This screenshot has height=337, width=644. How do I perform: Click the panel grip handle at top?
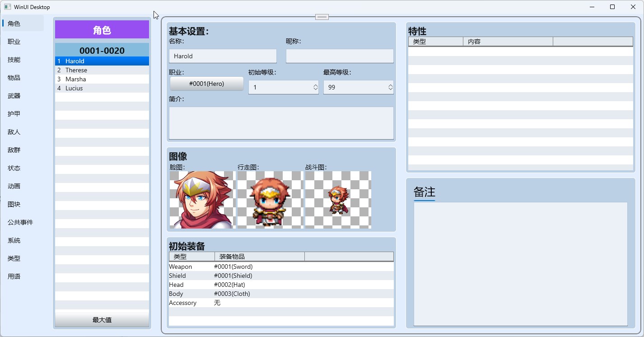(x=322, y=17)
